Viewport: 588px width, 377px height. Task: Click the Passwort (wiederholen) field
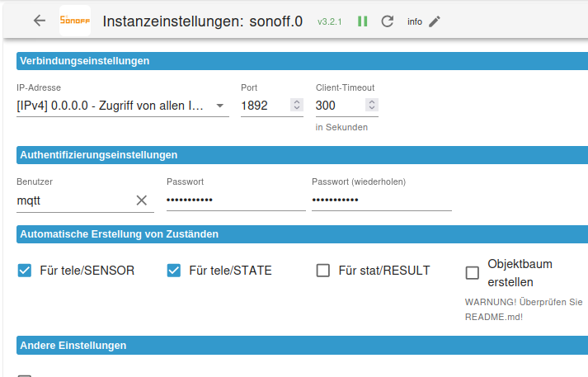point(381,200)
